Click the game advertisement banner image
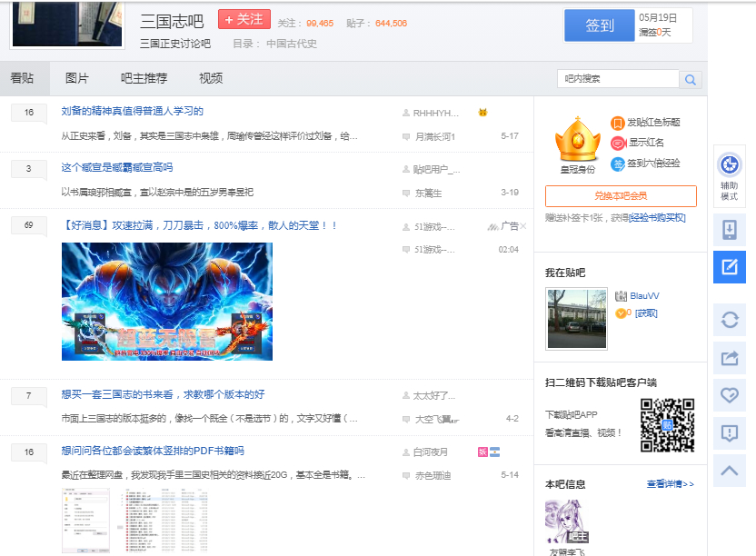The height and width of the screenshot is (556, 756). pos(167,302)
